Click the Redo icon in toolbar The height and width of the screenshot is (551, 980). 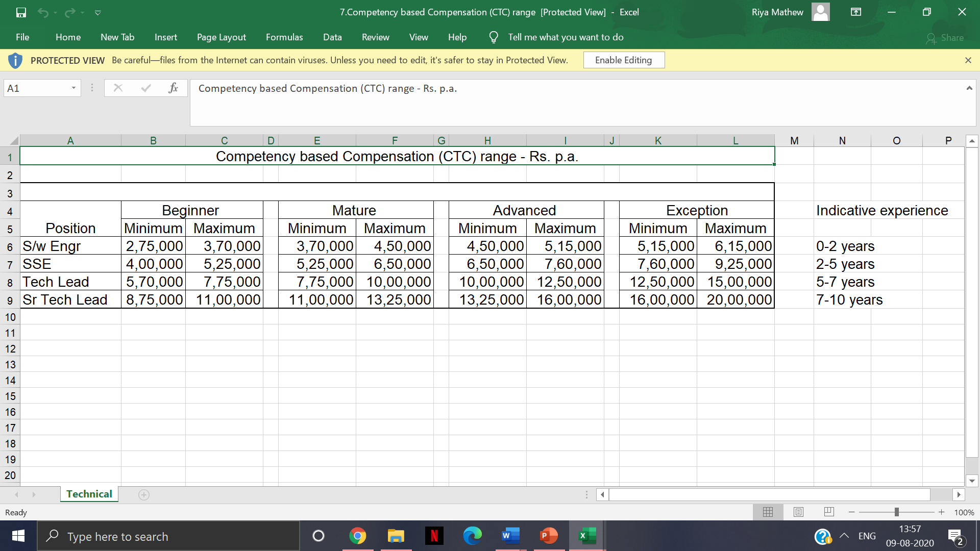(68, 11)
